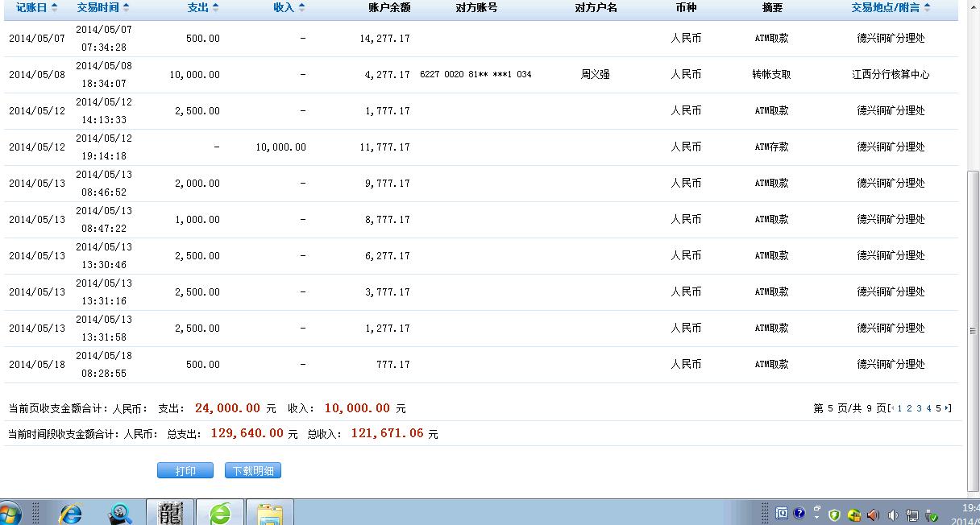The width and height of the screenshot is (980, 525).
Task: Click the 记账日 column header link
Action: (31, 7)
